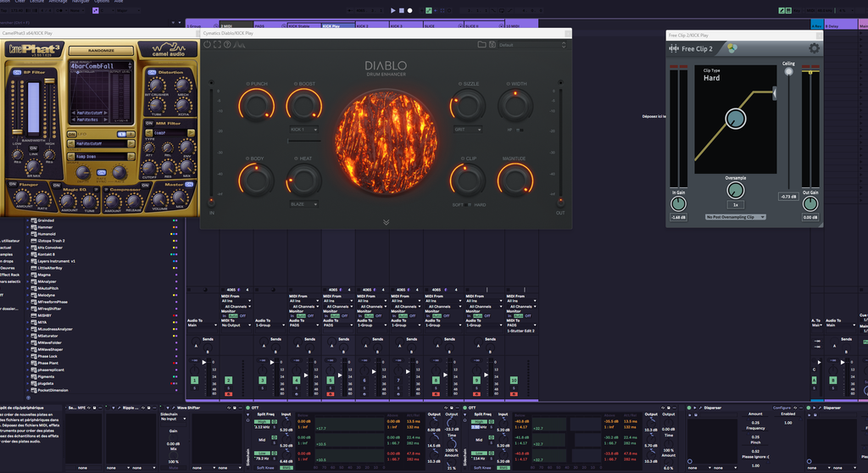Open the KICK 1 boost type dropdown

303,130
